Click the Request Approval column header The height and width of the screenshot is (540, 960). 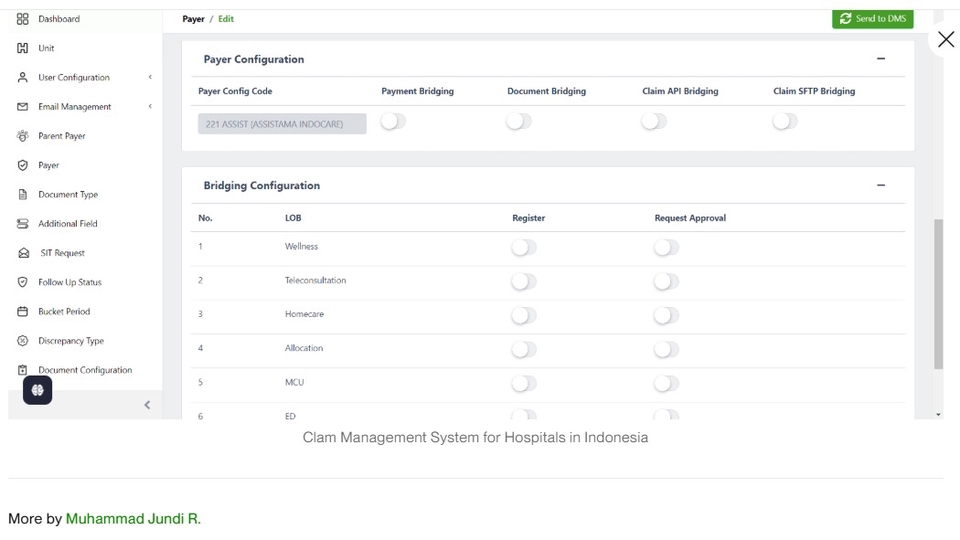click(x=690, y=218)
